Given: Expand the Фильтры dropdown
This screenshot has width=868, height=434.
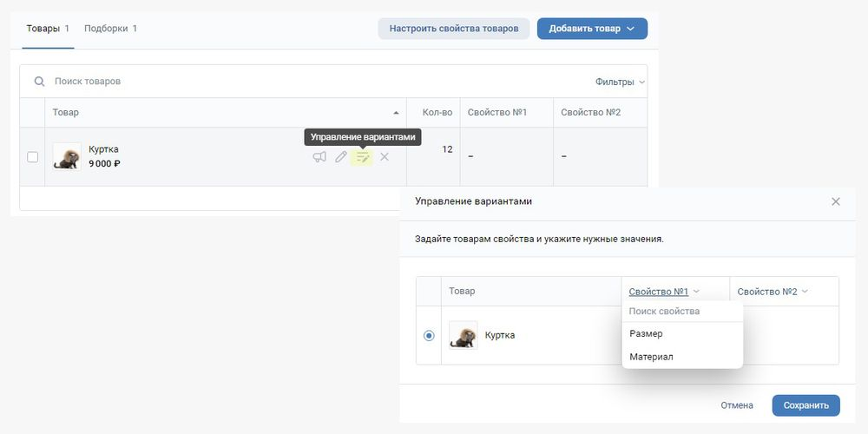Looking at the screenshot, I should [x=621, y=82].
